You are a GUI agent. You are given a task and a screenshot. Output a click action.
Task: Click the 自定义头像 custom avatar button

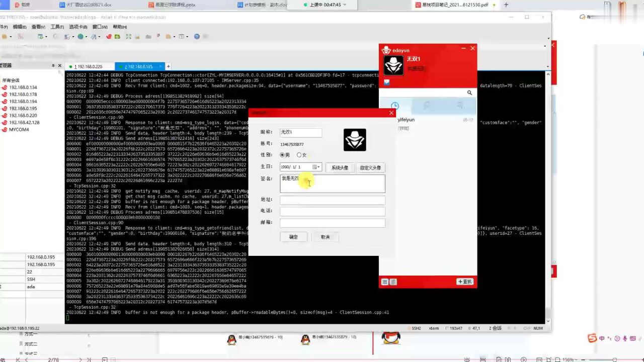[x=370, y=167]
